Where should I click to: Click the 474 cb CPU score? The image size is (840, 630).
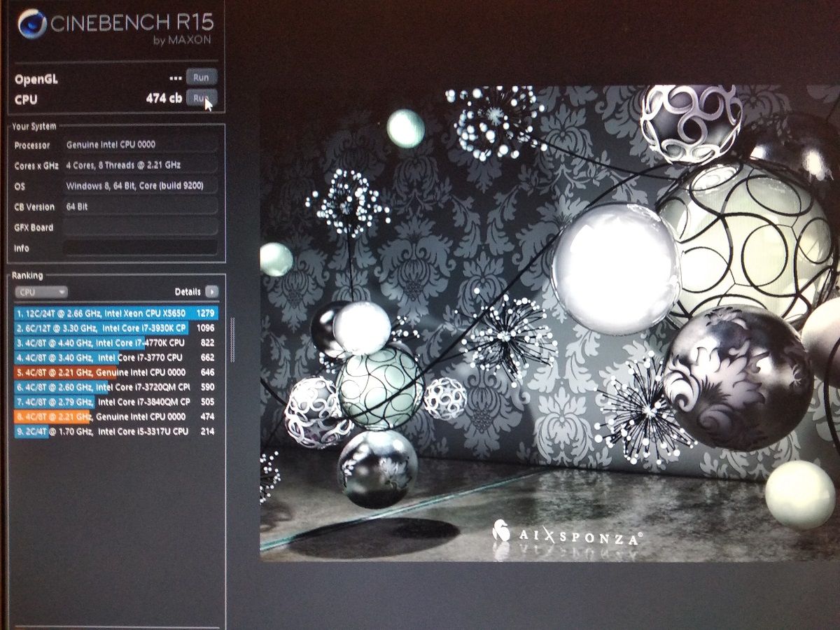(x=164, y=99)
